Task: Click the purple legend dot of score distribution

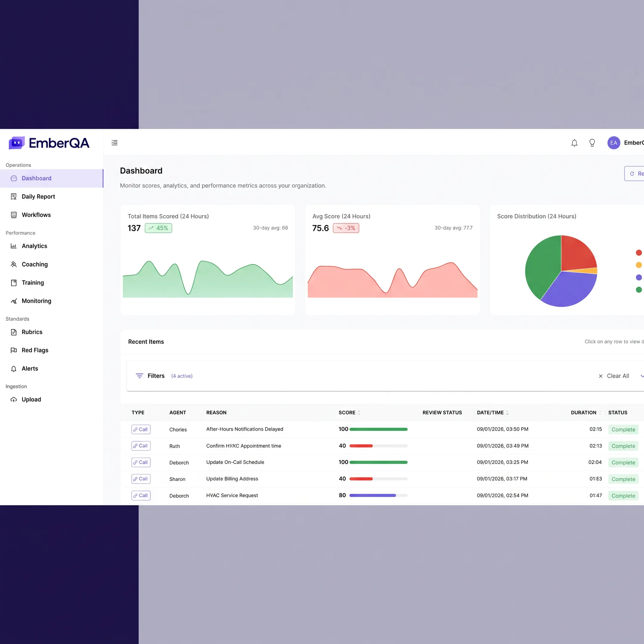Action: tap(639, 277)
